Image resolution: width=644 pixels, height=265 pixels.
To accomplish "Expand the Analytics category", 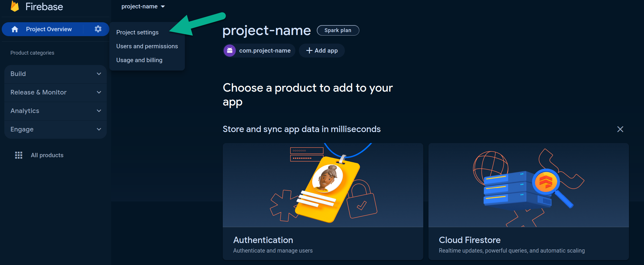I will point(56,111).
